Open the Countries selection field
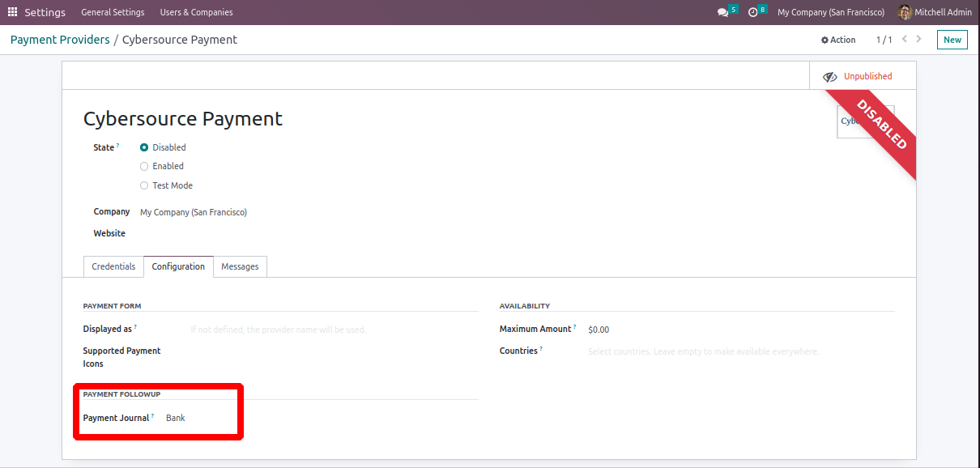Viewport: 980px width, 468px height. coord(740,351)
